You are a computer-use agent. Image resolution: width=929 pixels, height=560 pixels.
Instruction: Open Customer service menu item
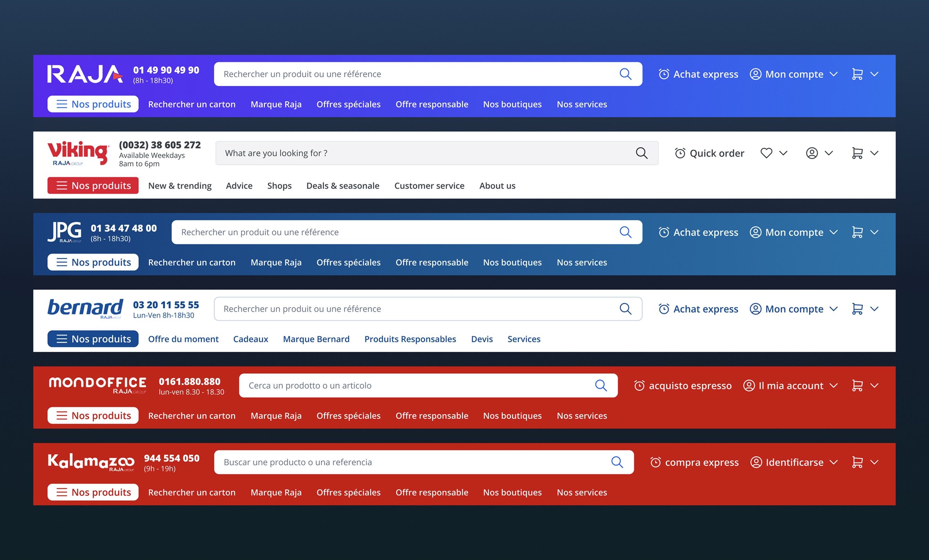pyautogui.click(x=429, y=186)
